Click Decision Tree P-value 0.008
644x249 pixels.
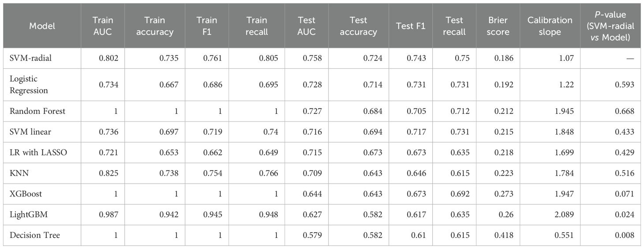point(625,235)
